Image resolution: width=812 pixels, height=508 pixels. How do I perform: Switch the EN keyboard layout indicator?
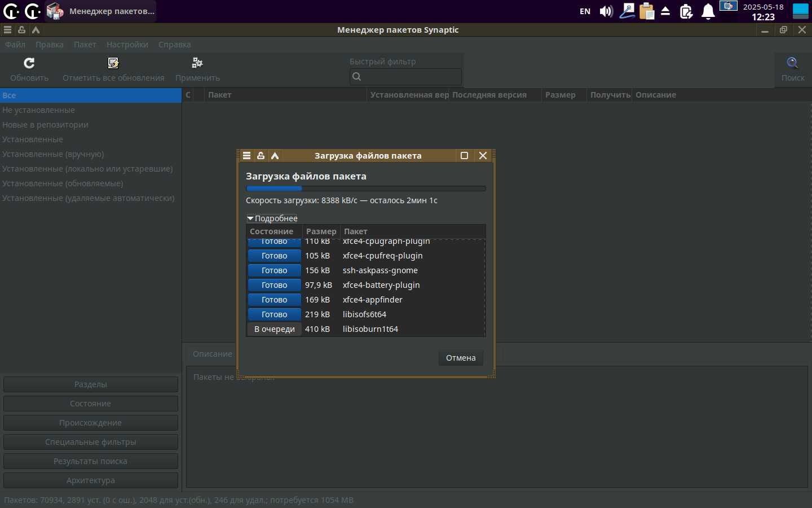pos(585,11)
